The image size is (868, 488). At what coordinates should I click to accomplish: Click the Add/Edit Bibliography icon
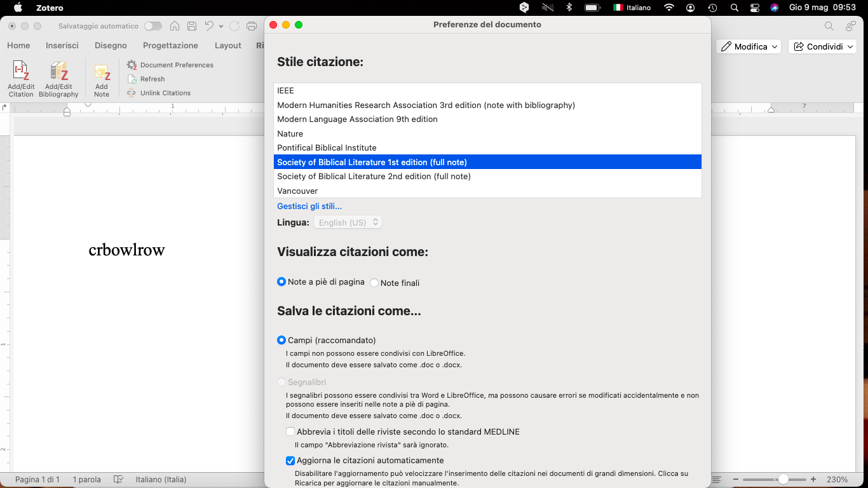point(58,79)
